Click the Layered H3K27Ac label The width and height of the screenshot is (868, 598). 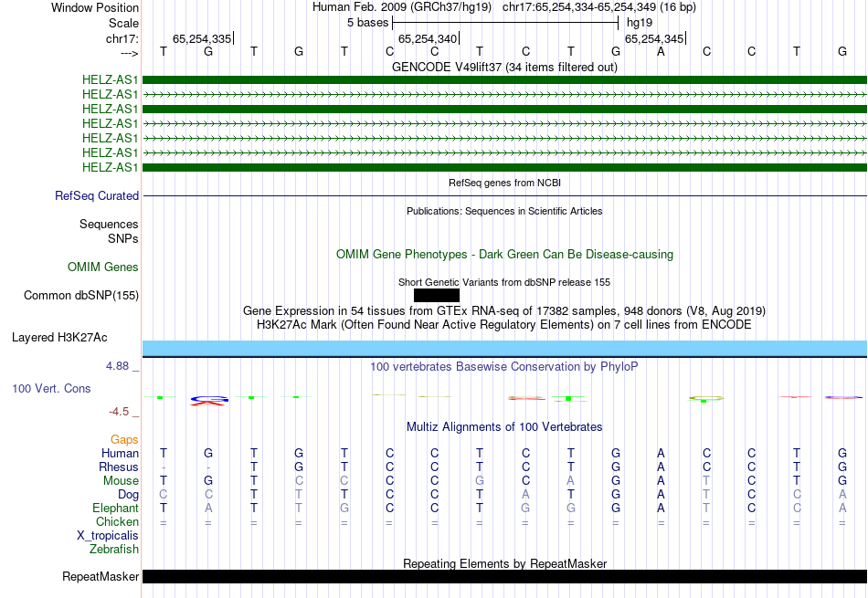59,338
